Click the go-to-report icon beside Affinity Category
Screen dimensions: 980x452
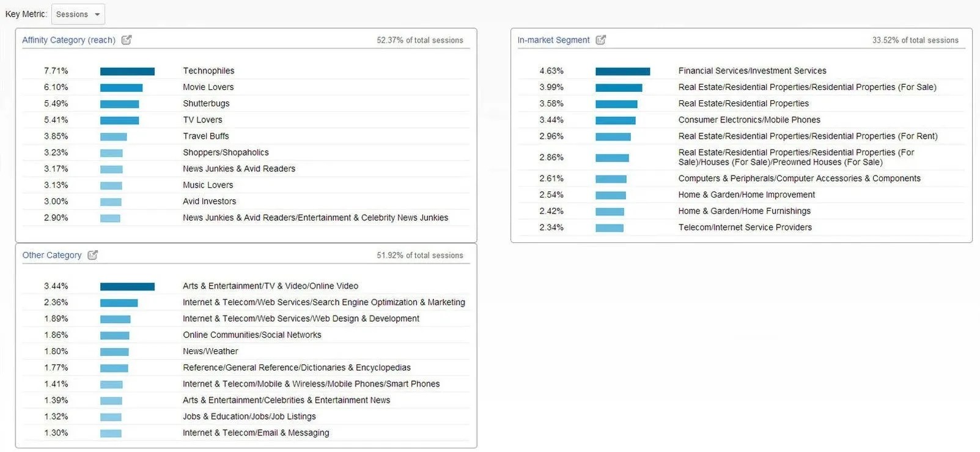click(127, 40)
